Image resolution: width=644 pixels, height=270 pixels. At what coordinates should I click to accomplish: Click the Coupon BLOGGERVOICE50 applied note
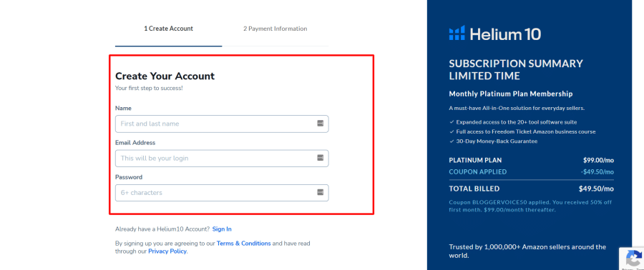pos(531,206)
